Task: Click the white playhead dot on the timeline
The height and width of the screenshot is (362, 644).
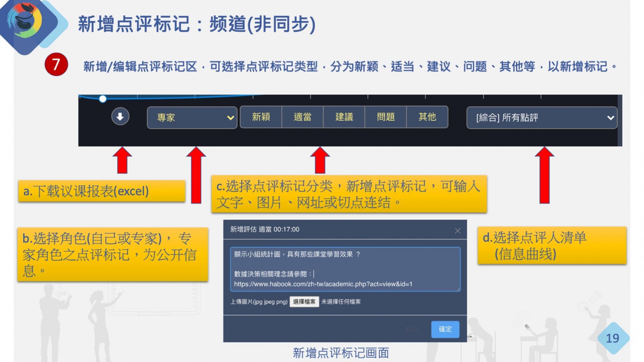Action: pos(103,99)
